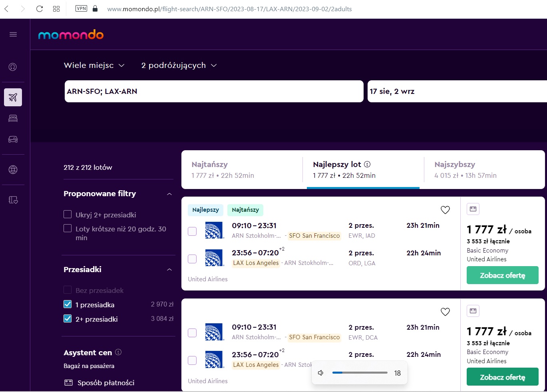Collapse the Przesiadki filter section
The height and width of the screenshot is (392, 547).
point(169,270)
